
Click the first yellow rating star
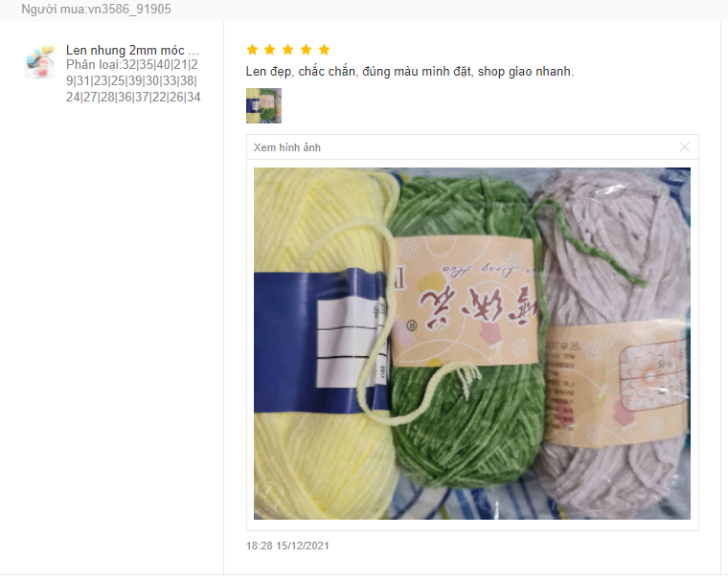tap(252, 49)
